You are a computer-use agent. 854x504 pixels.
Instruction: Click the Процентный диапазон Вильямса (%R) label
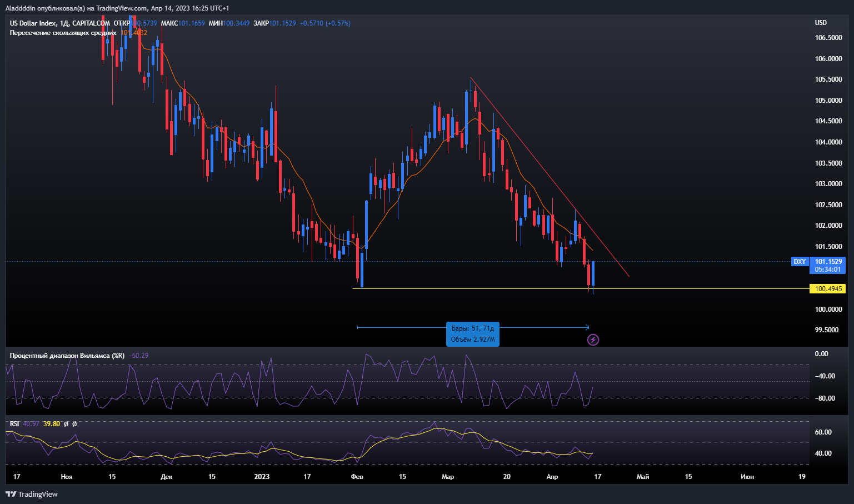click(67, 356)
